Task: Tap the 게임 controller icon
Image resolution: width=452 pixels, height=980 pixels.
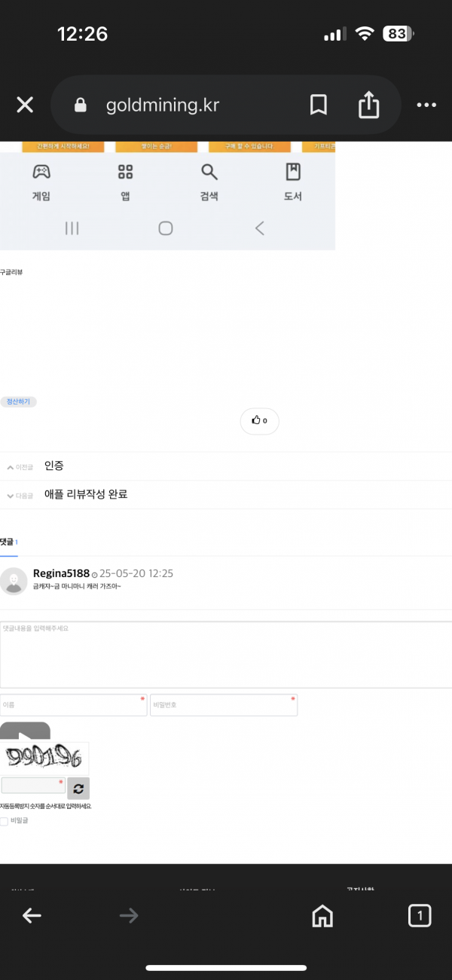Action: [x=41, y=172]
